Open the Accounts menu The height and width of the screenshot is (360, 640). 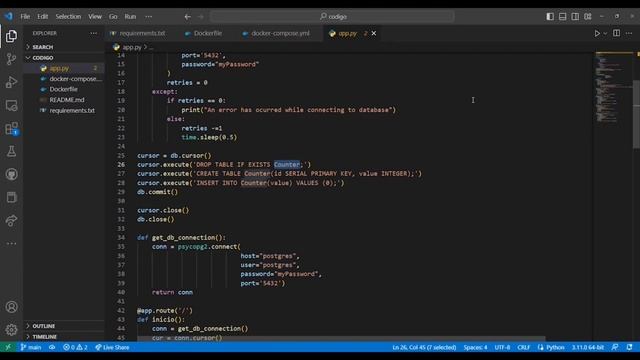click(11, 307)
